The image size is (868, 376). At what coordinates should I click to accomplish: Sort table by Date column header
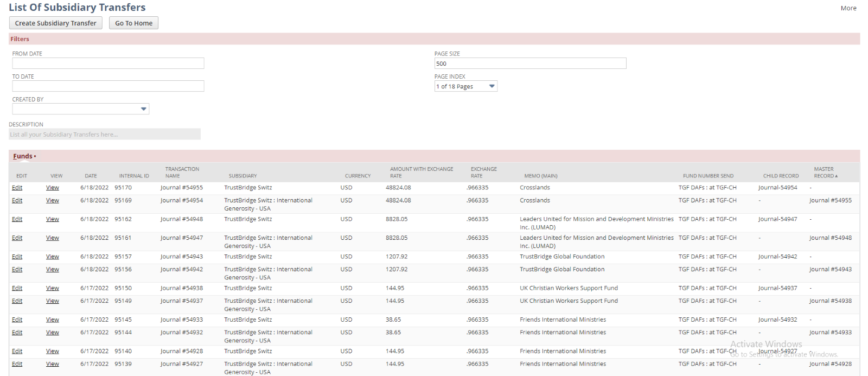click(91, 176)
